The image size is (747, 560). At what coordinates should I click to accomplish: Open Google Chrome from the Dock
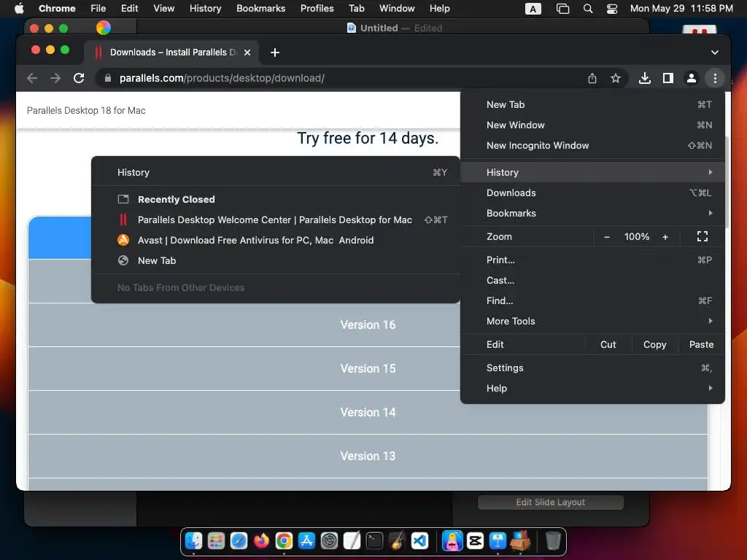point(284,541)
